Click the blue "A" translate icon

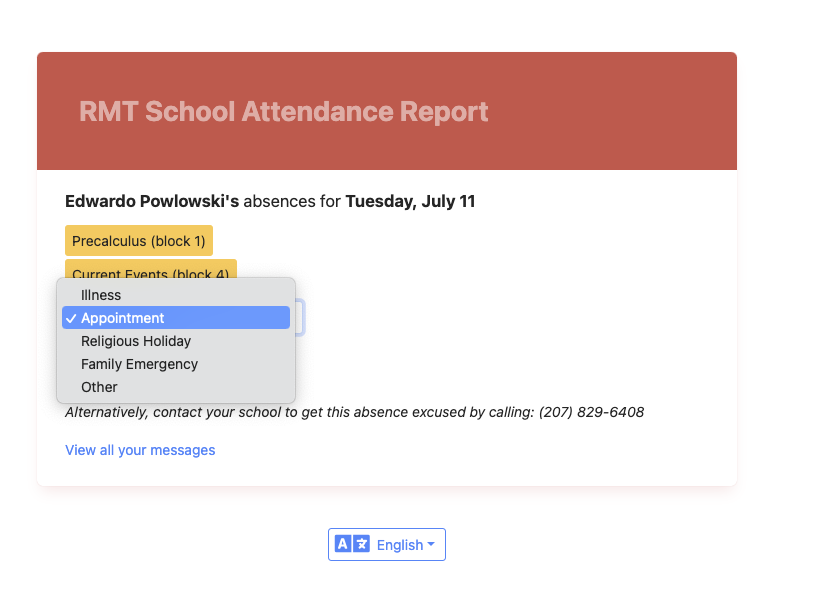[343, 543]
